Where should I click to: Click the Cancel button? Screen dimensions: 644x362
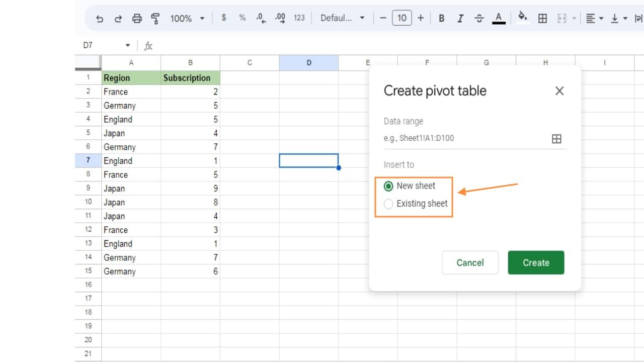tap(470, 262)
